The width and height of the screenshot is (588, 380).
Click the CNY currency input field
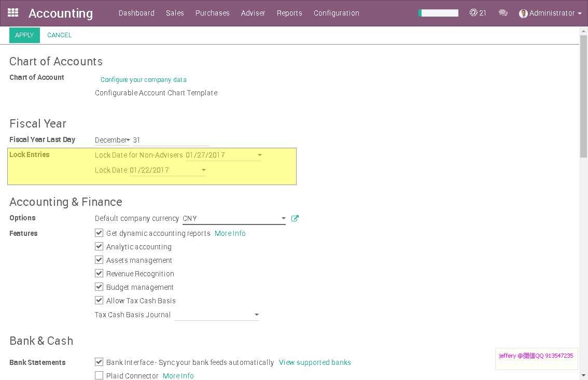pyautogui.click(x=234, y=218)
